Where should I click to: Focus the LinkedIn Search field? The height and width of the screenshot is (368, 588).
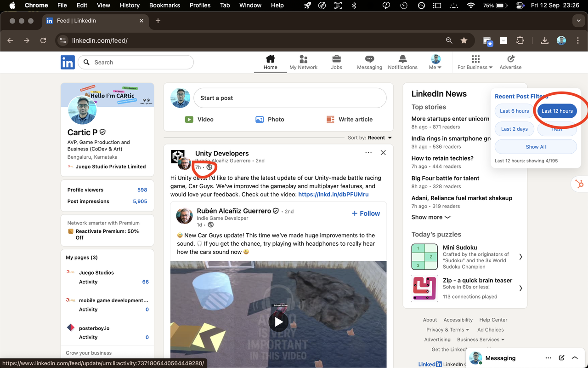[x=136, y=62]
